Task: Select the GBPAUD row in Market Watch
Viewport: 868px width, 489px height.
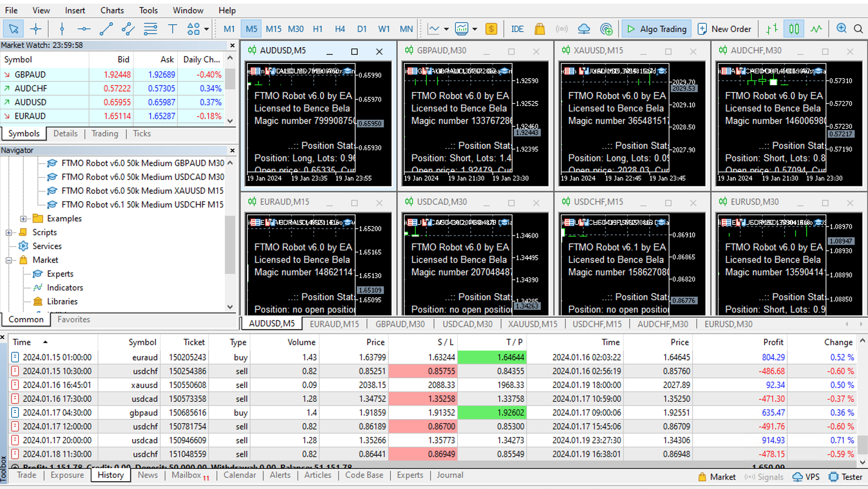Action: tap(113, 75)
